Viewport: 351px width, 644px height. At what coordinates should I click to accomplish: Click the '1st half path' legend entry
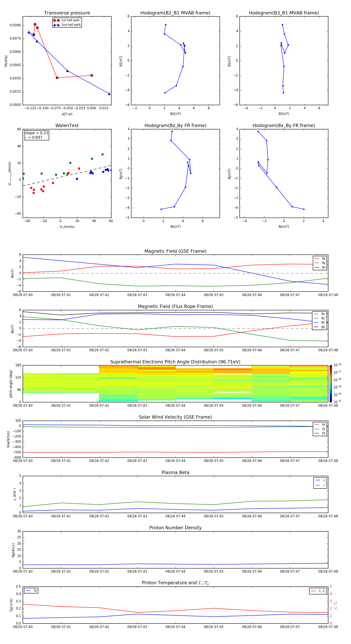[x=67, y=20]
